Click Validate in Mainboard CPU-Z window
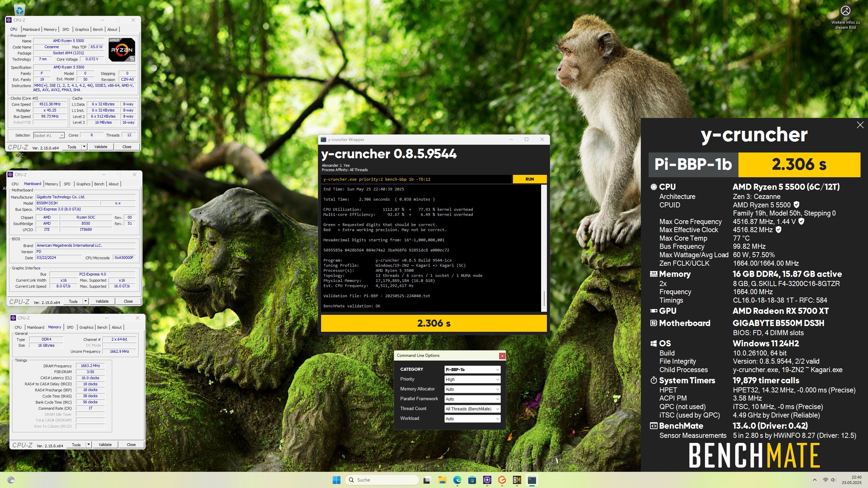Viewport: 868px width, 488px height. 102,301
